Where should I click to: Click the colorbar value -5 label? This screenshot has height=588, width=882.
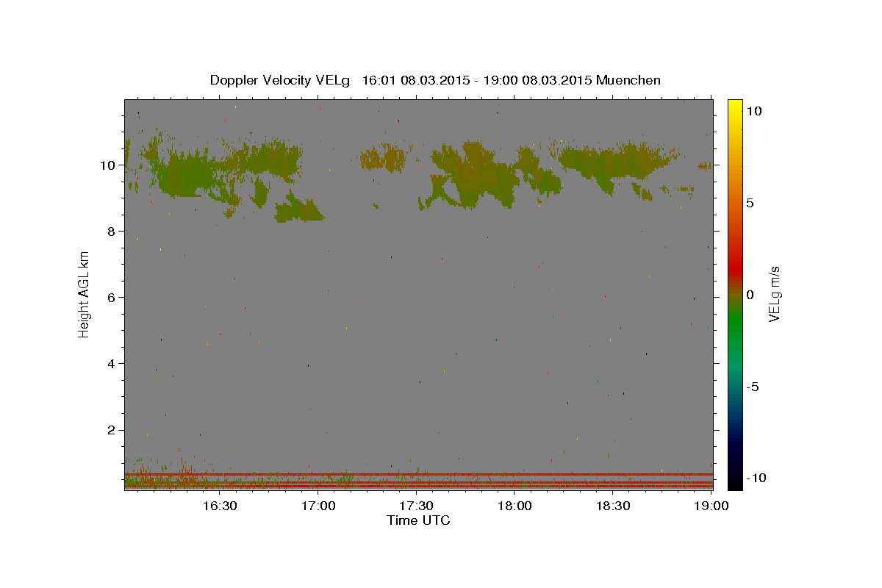point(752,387)
